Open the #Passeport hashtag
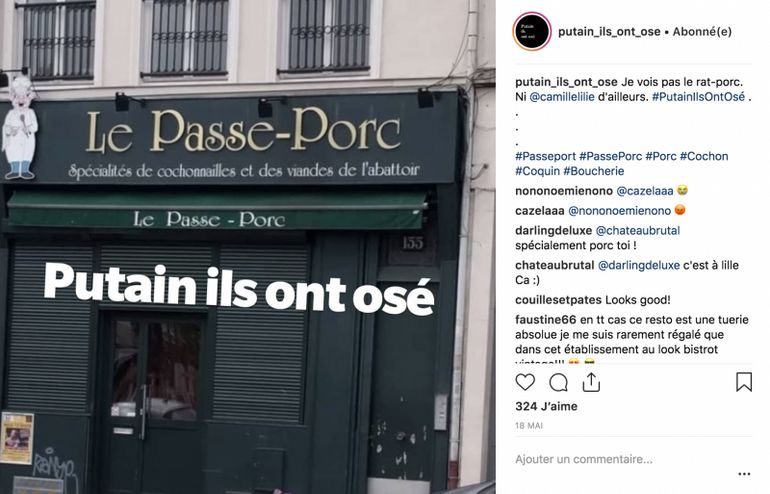770x494 pixels. 545,156
